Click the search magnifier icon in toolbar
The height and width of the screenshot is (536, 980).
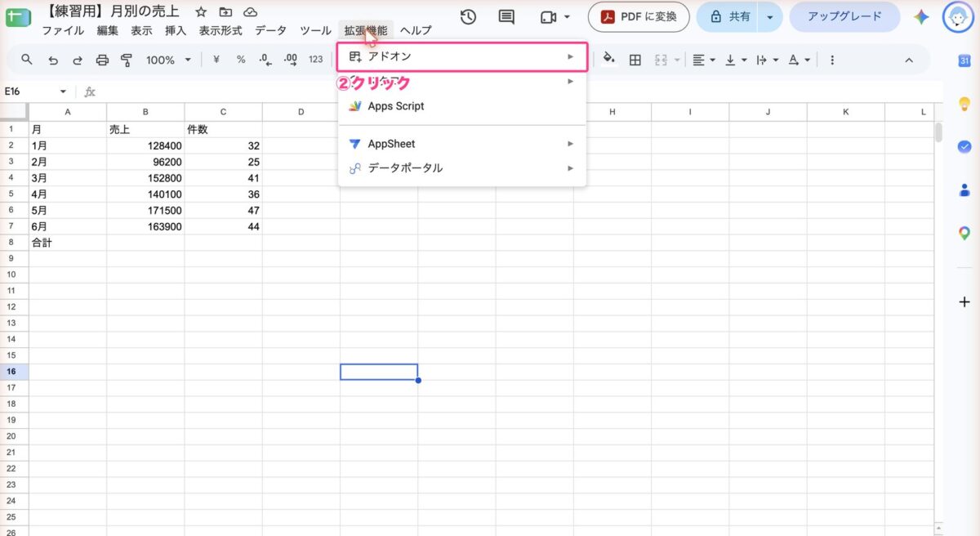(27, 60)
